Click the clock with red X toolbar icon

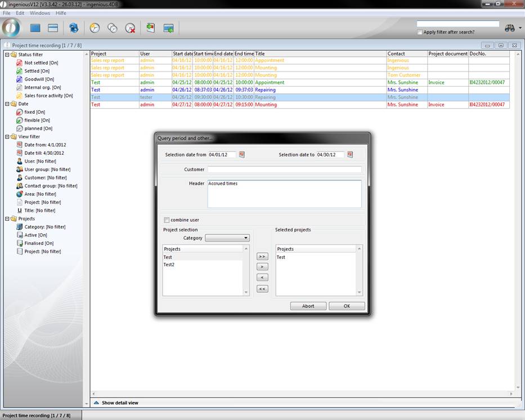(130, 28)
